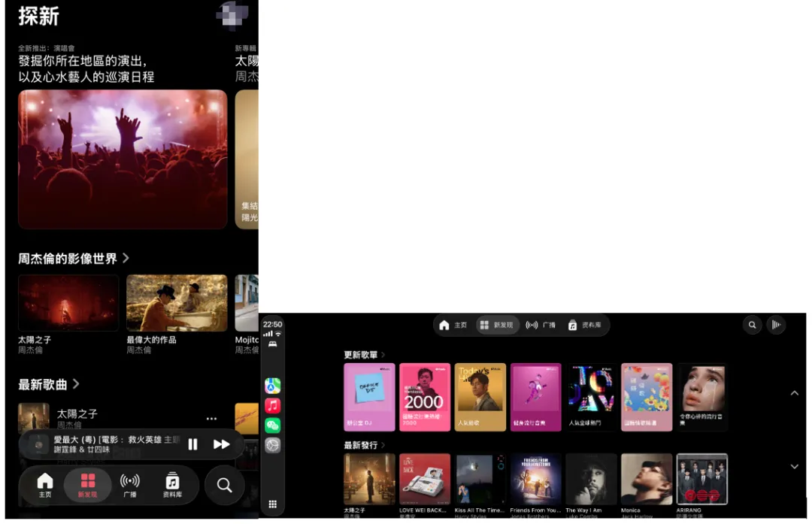Open 主页 tab in CarPlay top bar
The height and width of the screenshot is (524, 812).
click(453, 326)
